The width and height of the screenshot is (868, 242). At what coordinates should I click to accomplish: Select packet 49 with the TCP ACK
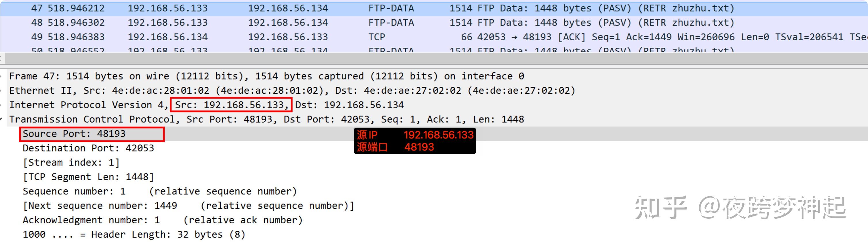236,37
